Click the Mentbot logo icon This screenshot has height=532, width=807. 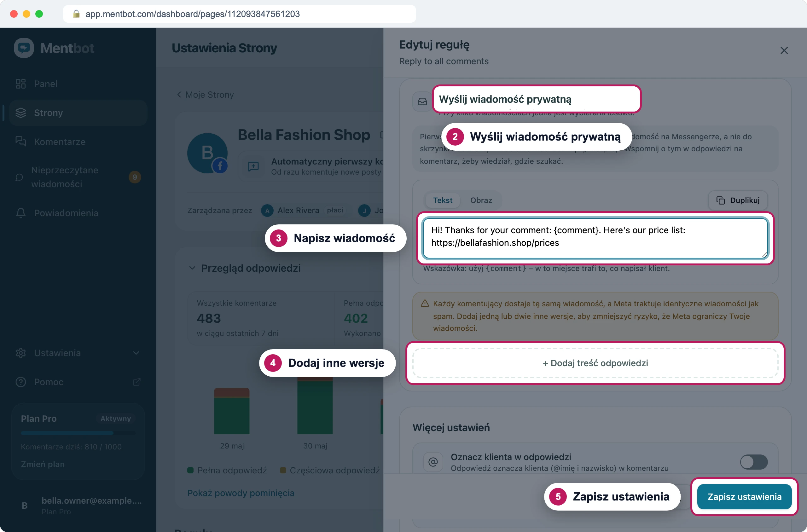(x=24, y=48)
